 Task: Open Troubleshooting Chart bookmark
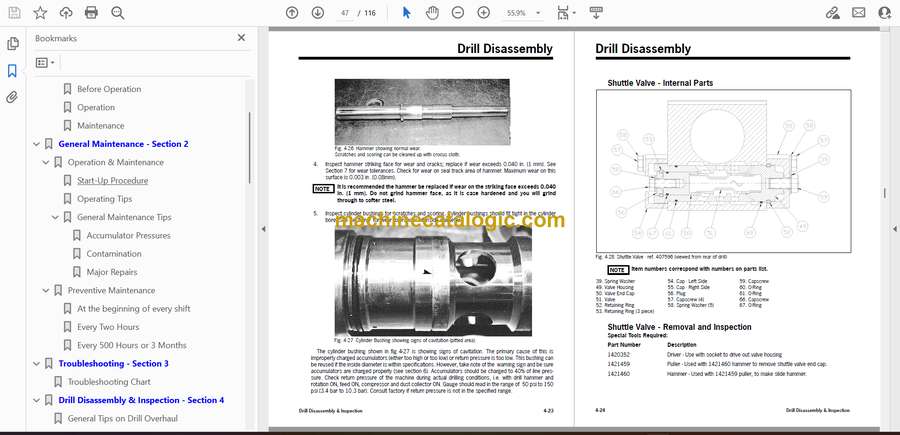pyautogui.click(x=109, y=382)
